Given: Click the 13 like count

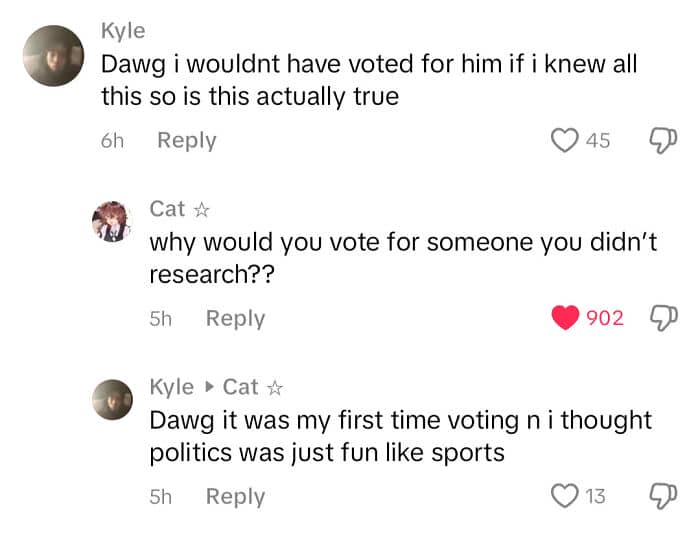Looking at the screenshot, I should click(595, 496).
